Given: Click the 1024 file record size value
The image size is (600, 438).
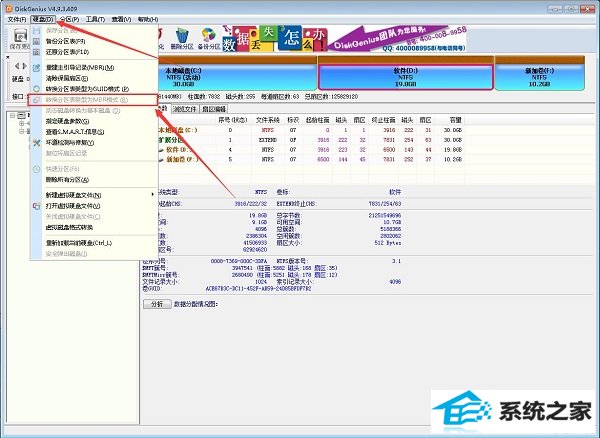Looking at the screenshot, I should 261,282.
